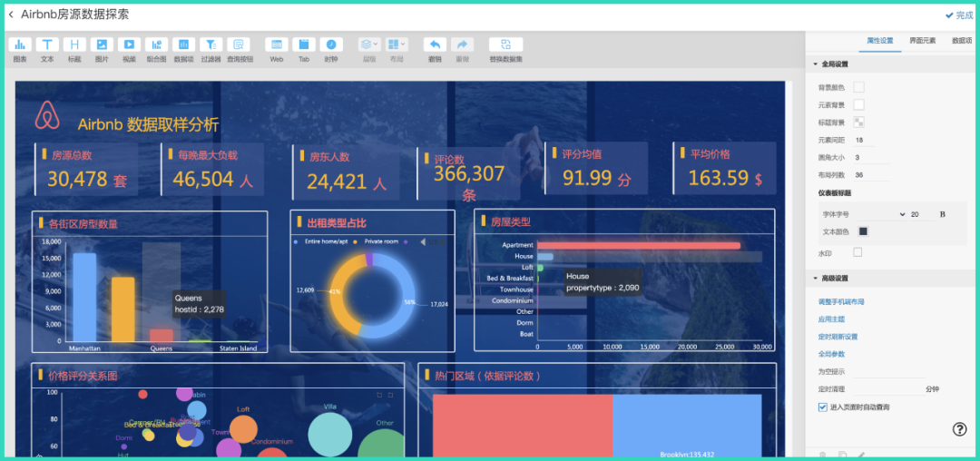Image resolution: width=980 pixels, height=461 pixels.
Task: Open the help question mark icon
Action: pos(959,428)
